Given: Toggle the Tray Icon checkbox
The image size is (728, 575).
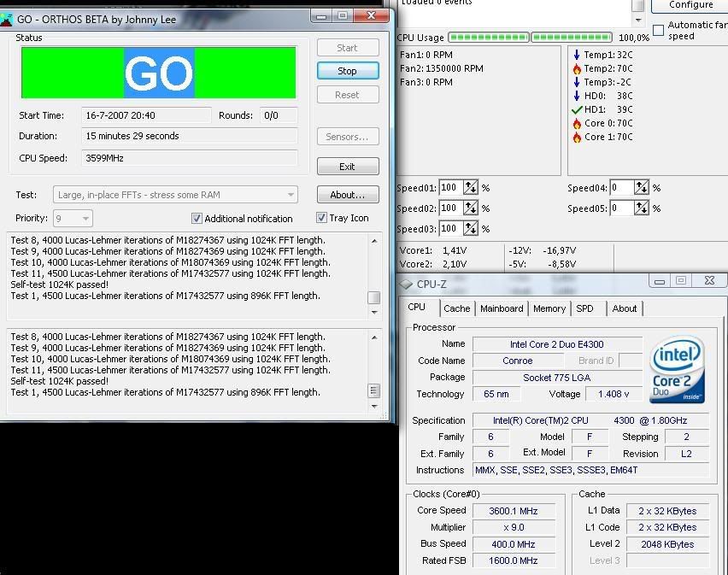Looking at the screenshot, I should tap(321, 218).
